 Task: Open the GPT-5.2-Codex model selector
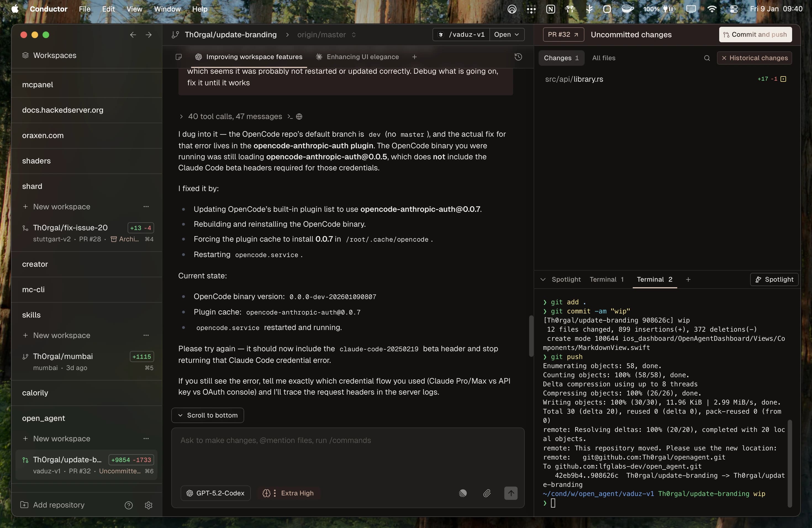216,493
